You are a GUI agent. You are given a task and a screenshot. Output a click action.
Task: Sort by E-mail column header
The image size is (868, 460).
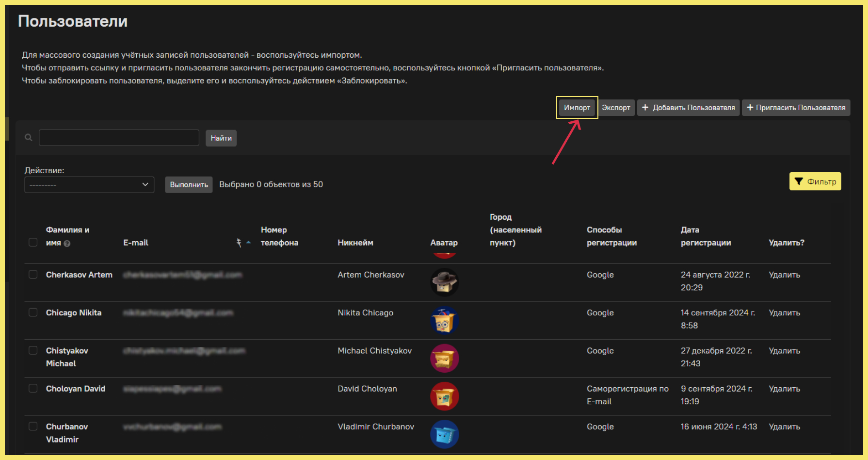[136, 243]
